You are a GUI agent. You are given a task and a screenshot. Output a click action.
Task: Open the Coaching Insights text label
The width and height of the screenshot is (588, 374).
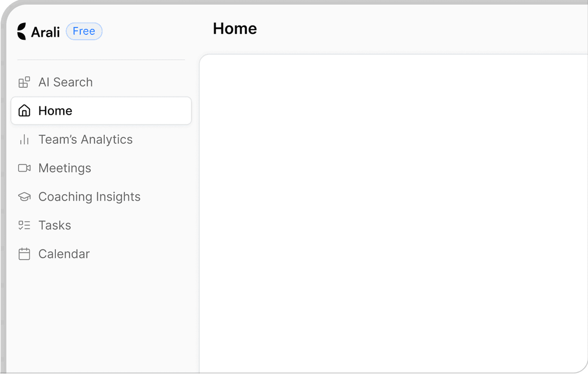(89, 197)
